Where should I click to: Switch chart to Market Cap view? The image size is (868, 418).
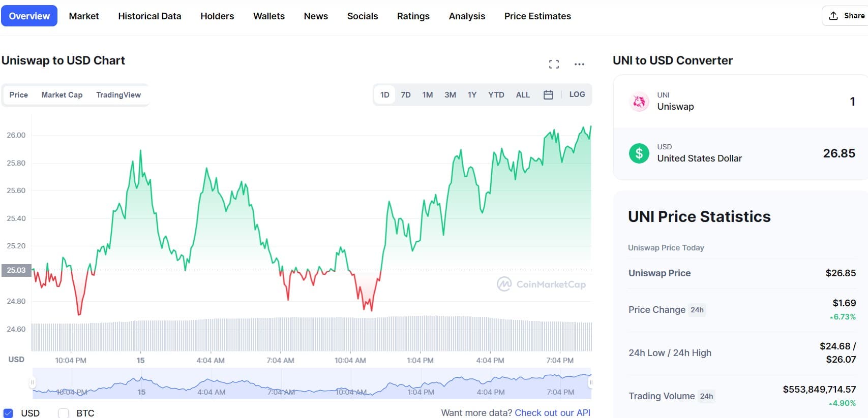click(62, 95)
